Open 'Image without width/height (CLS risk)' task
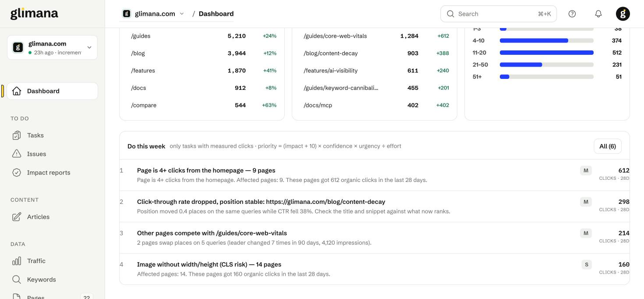The image size is (644, 299). click(375, 269)
